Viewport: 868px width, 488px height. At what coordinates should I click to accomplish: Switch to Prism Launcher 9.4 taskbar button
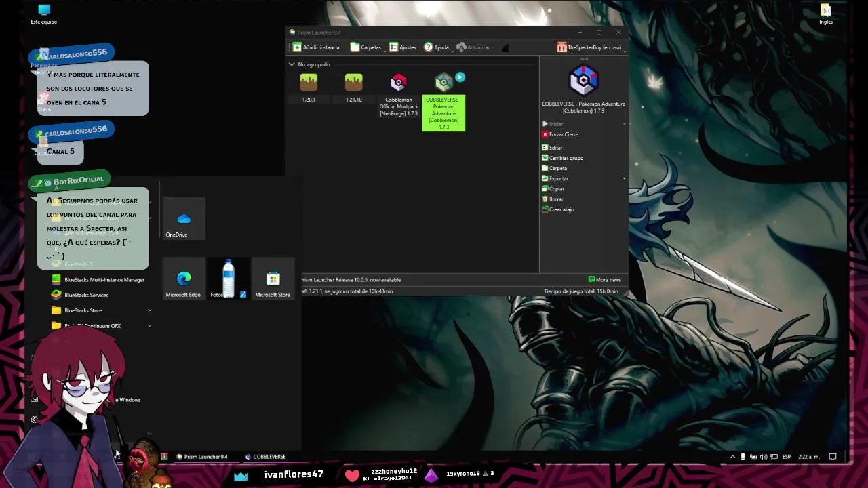pyautogui.click(x=202, y=457)
